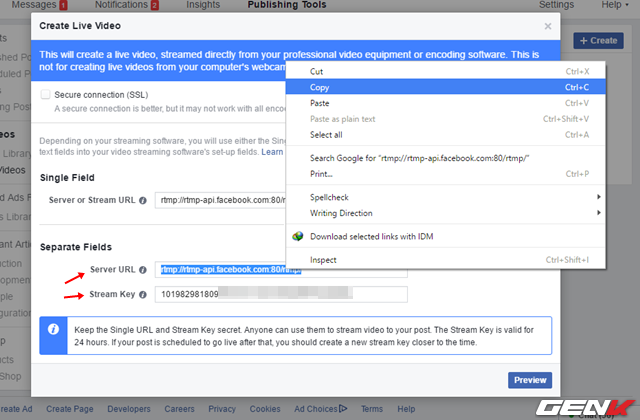Image resolution: width=640 pixels, height=420 pixels.
Task: Enable Secure connection (SSL) checkbox
Action: (x=45, y=95)
